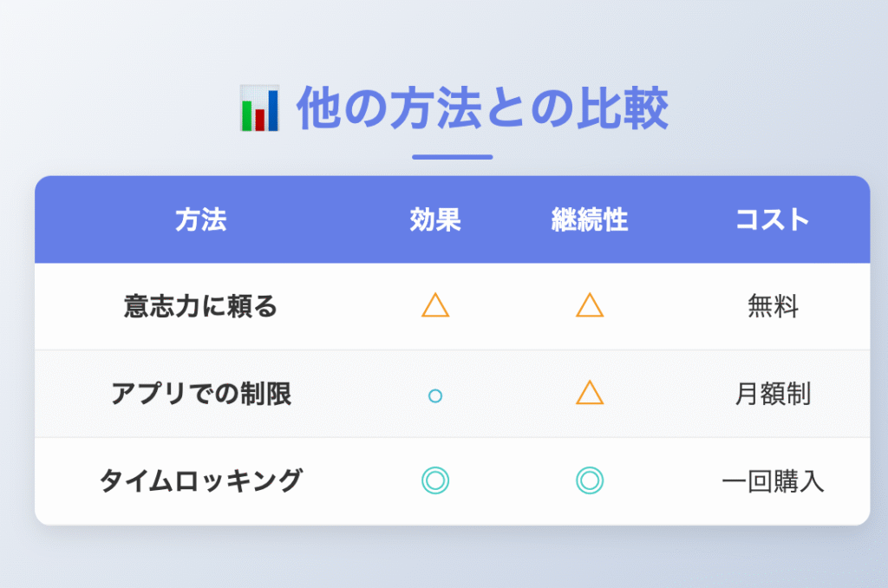Click the double circle in タイムロッキング 効果 cell
The image size is (888, 588).
pos(435,480)
